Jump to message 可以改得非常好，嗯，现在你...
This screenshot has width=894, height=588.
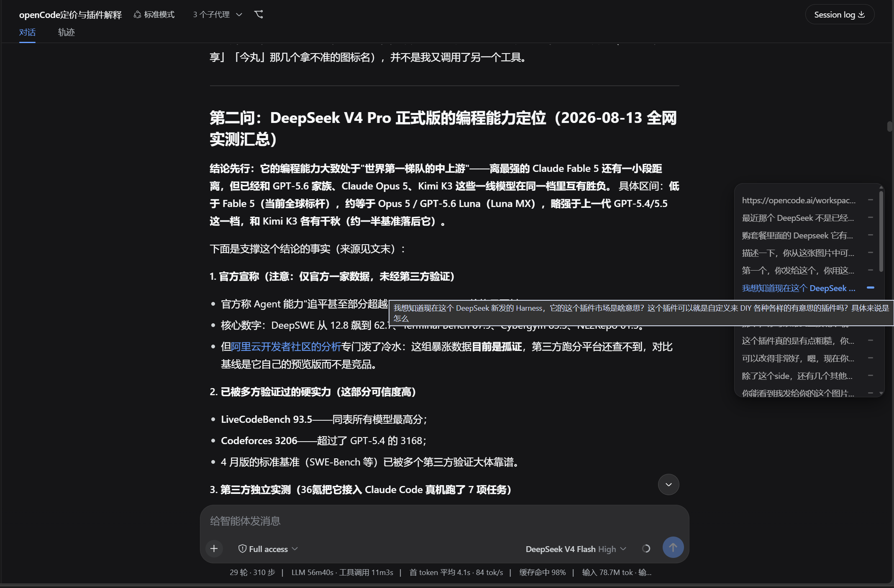click(x=798, y=358)
